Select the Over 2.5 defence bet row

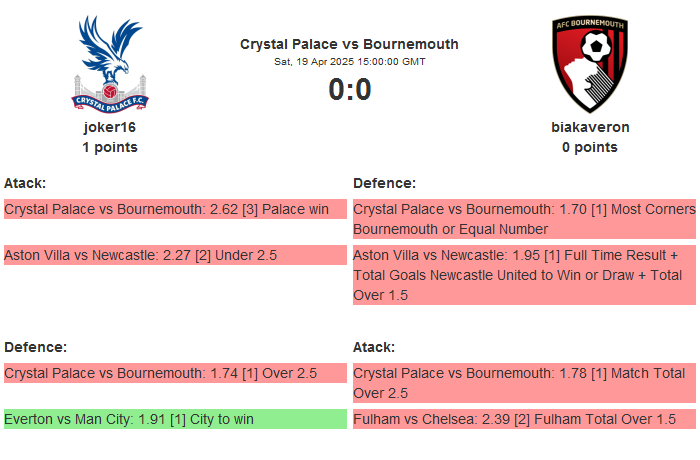[x=175, y=373]
